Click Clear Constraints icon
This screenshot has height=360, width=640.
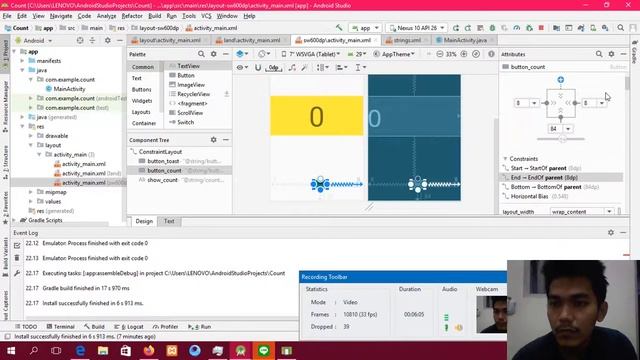click(x=292, y=67)
